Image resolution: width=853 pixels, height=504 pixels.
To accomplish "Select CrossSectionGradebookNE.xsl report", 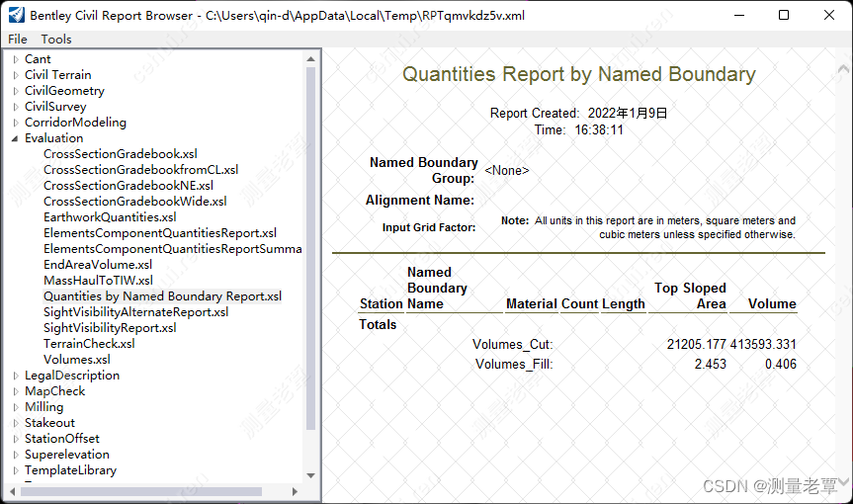I will pos(128,186).
